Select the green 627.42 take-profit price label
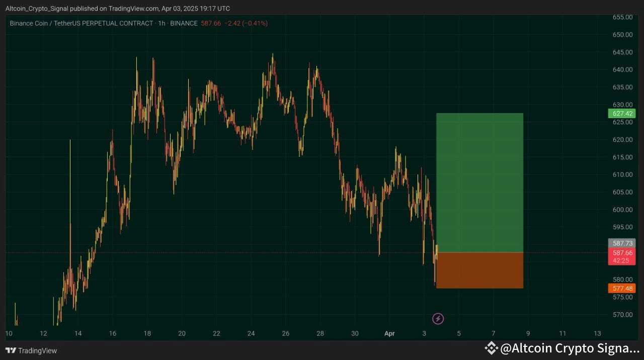Image resolution: width=644 pixels, height=360 pixels. click(x=622, y=114)
